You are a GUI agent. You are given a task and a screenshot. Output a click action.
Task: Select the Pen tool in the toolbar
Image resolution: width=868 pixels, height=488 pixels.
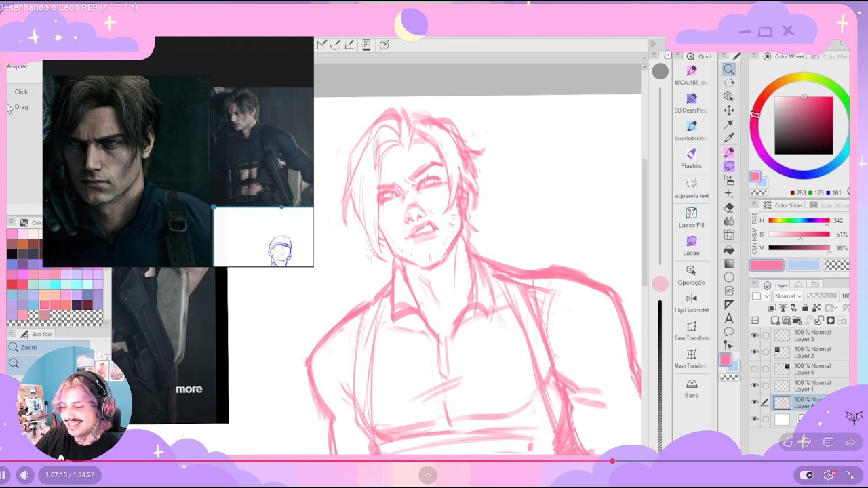(729, 152)
